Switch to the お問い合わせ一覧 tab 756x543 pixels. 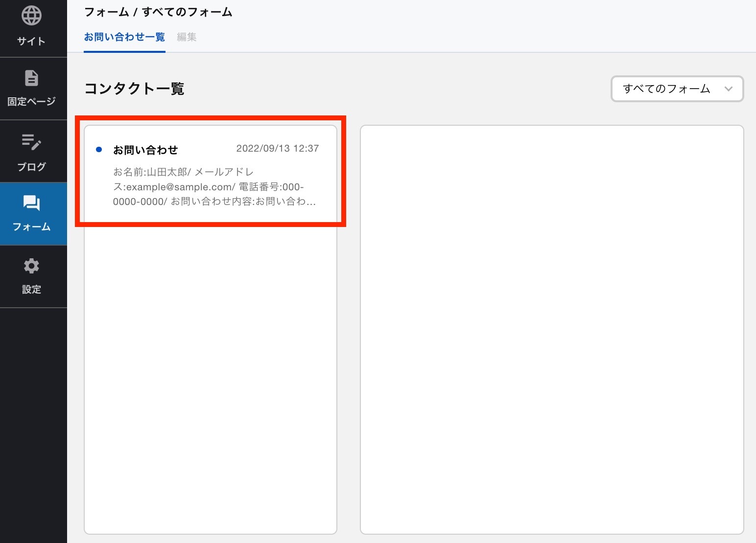[x=124, y=37]
